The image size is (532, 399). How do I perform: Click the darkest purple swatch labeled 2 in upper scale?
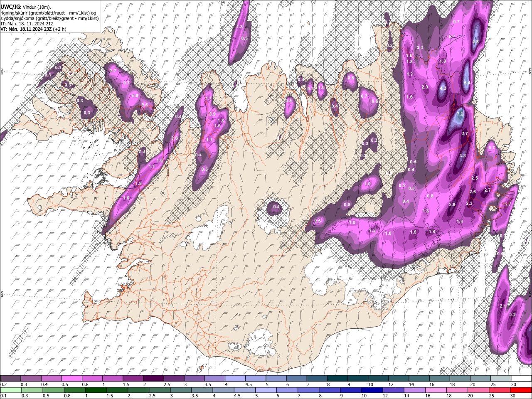(153, 378)
